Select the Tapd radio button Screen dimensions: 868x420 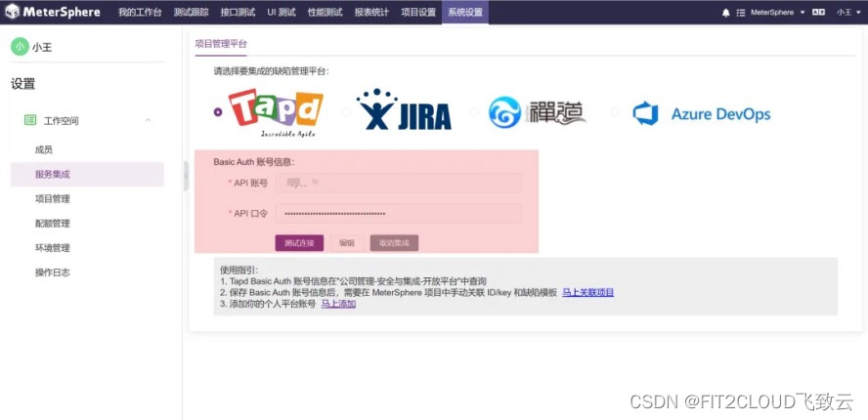(218, 111)
